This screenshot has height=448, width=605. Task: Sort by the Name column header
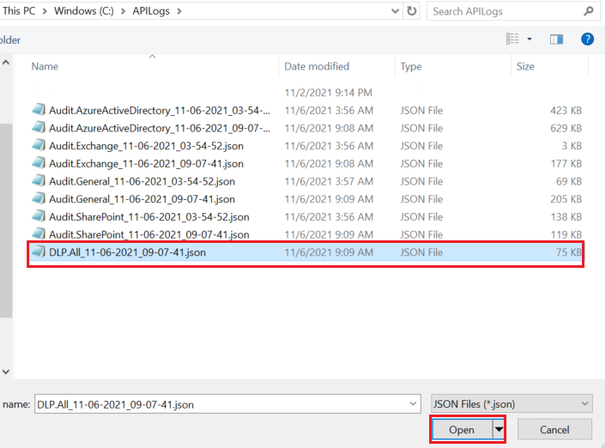(45, 66)
